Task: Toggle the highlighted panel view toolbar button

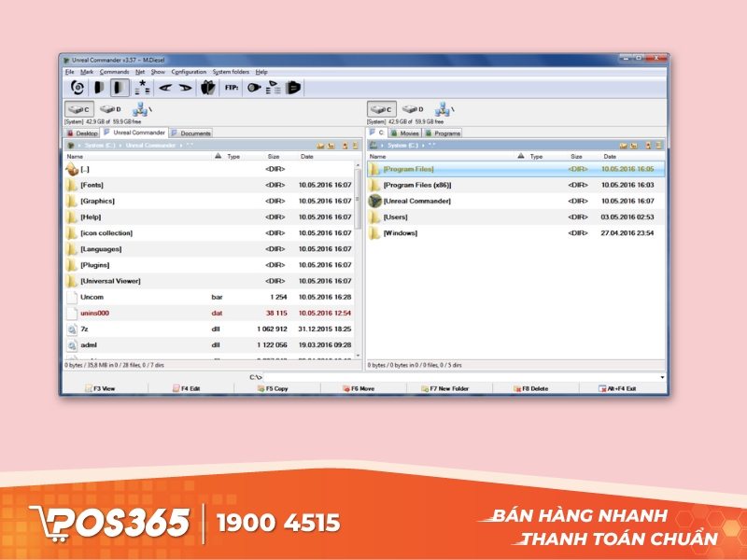Action: pos(120,88)
